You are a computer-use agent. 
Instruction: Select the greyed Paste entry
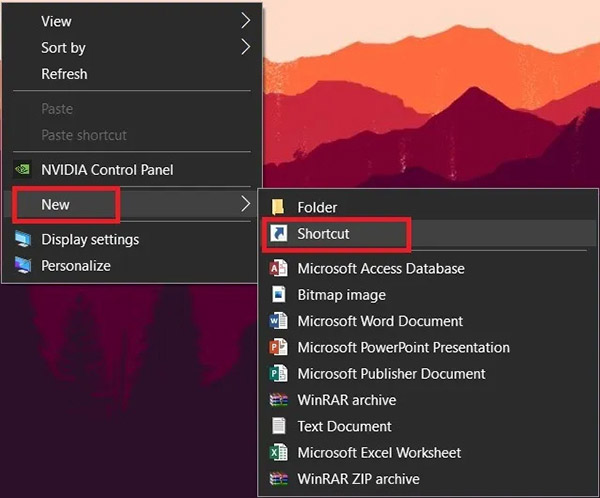(x=132, y=109)
